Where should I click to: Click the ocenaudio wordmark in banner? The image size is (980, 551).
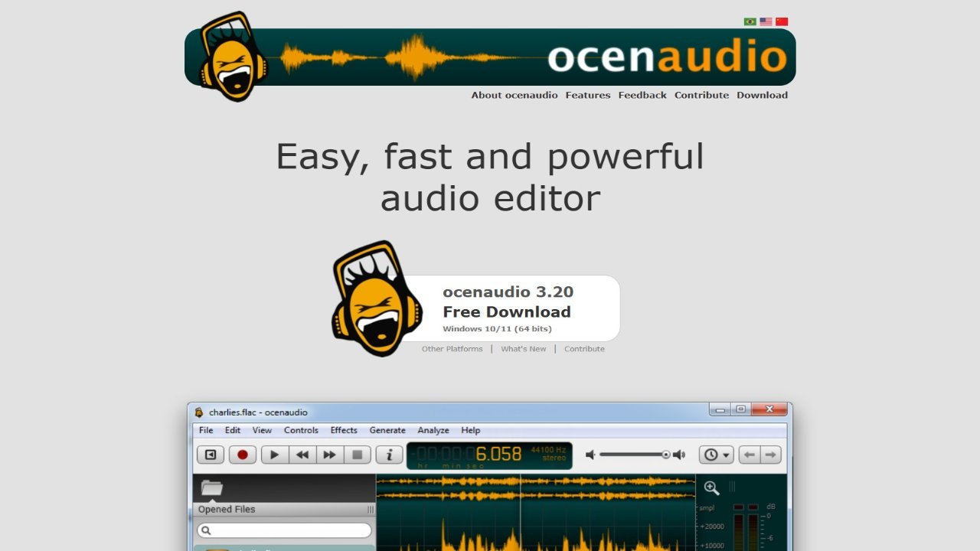click(667, 57)
